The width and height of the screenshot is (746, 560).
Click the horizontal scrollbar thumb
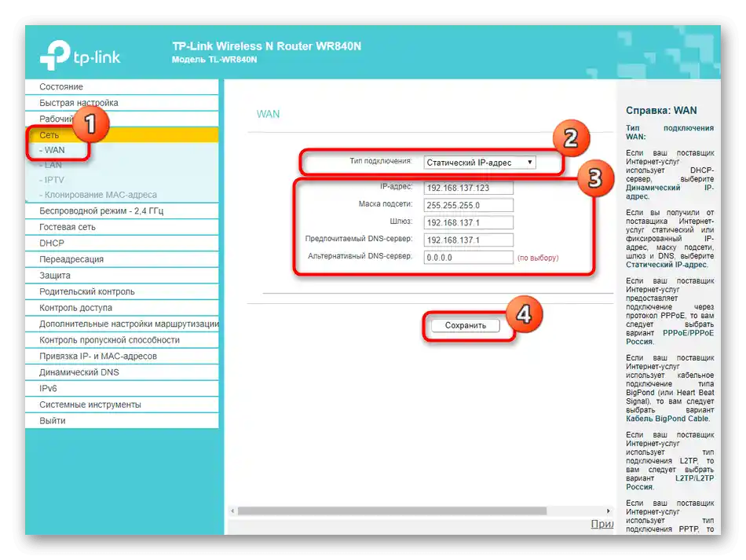392,511
